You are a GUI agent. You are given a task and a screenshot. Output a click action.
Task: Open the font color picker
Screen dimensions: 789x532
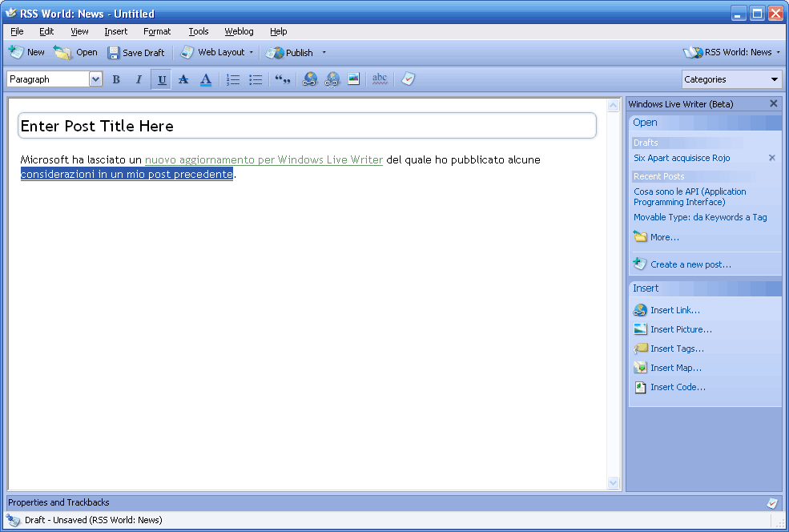(205, 79)
